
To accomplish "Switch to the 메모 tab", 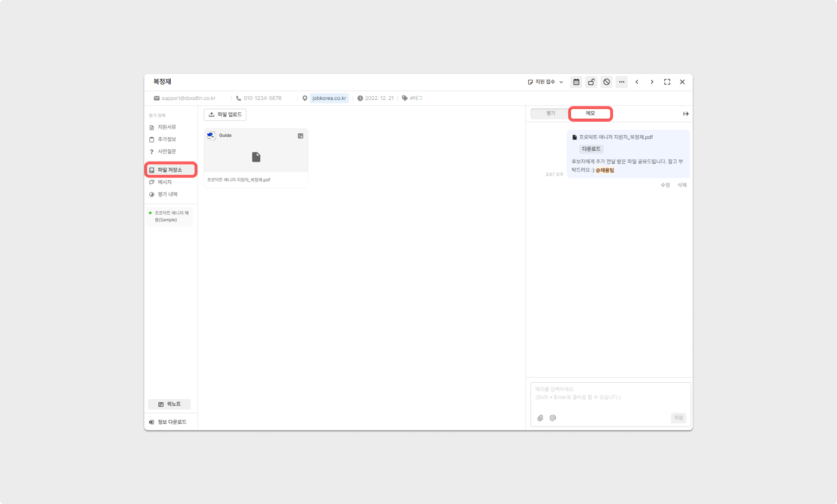I will pyautogui.click(x=590, y=113).
